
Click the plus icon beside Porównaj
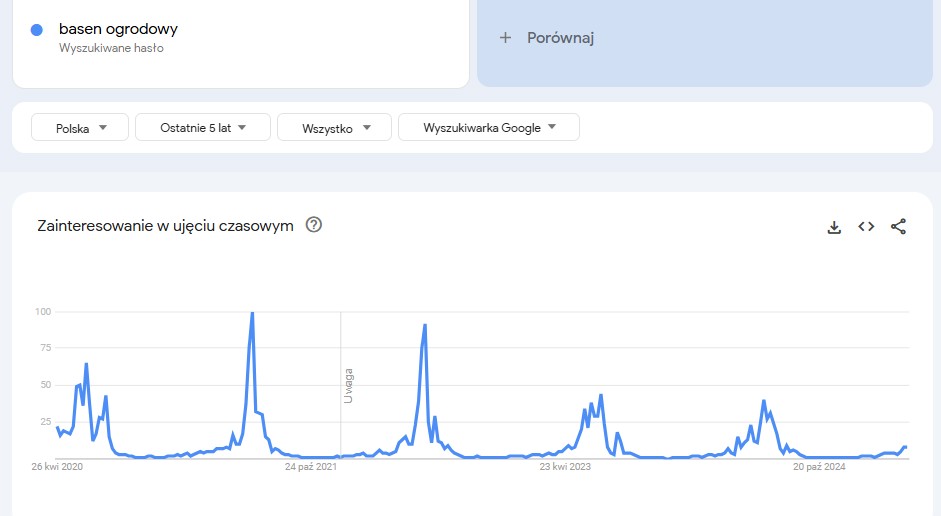505,38
